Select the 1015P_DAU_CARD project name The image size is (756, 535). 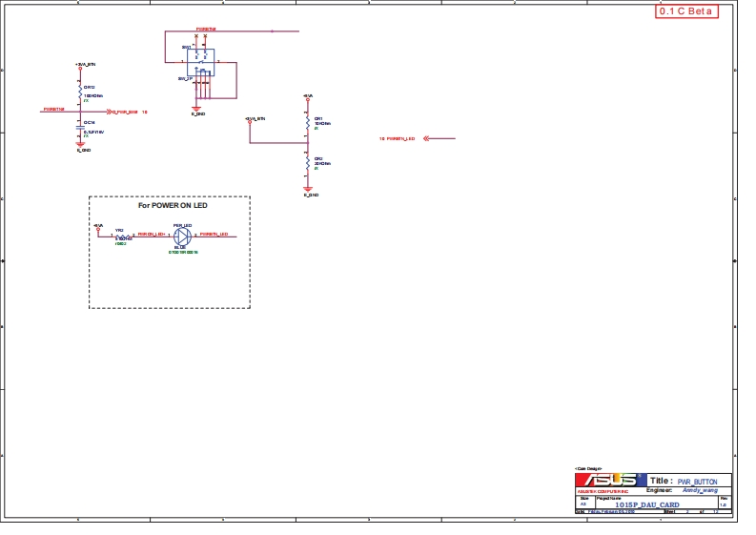point(648,504)
